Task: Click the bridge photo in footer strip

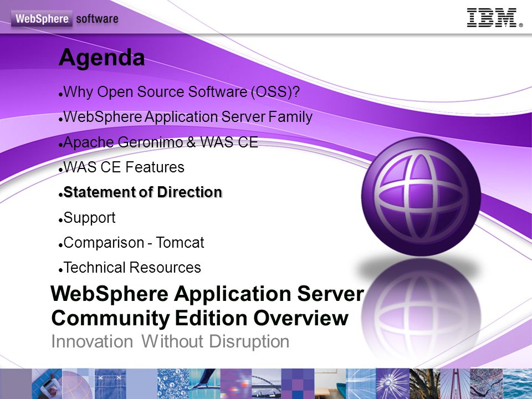Action: (267, 383)
